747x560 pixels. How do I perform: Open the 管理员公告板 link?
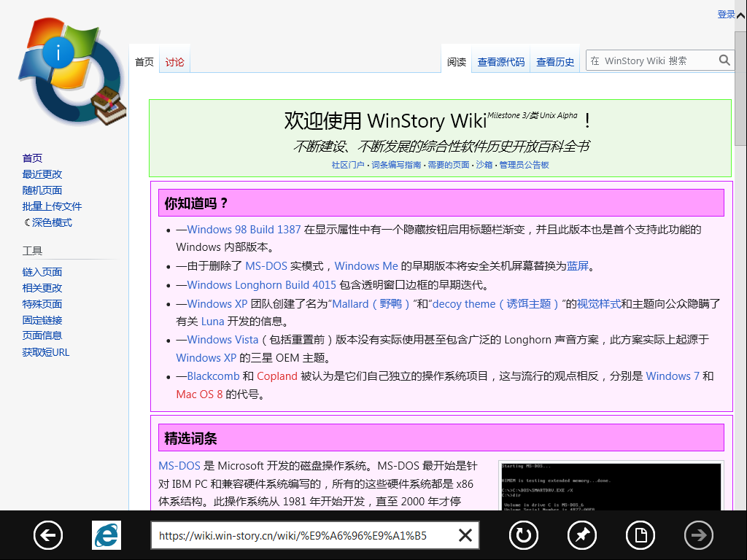click(x=524, y=165)
